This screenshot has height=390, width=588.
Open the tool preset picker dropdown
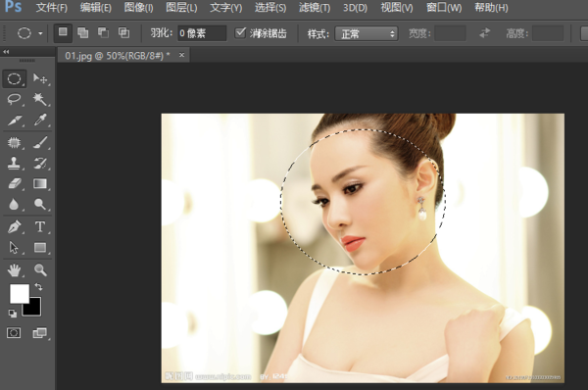pos(40,33)
